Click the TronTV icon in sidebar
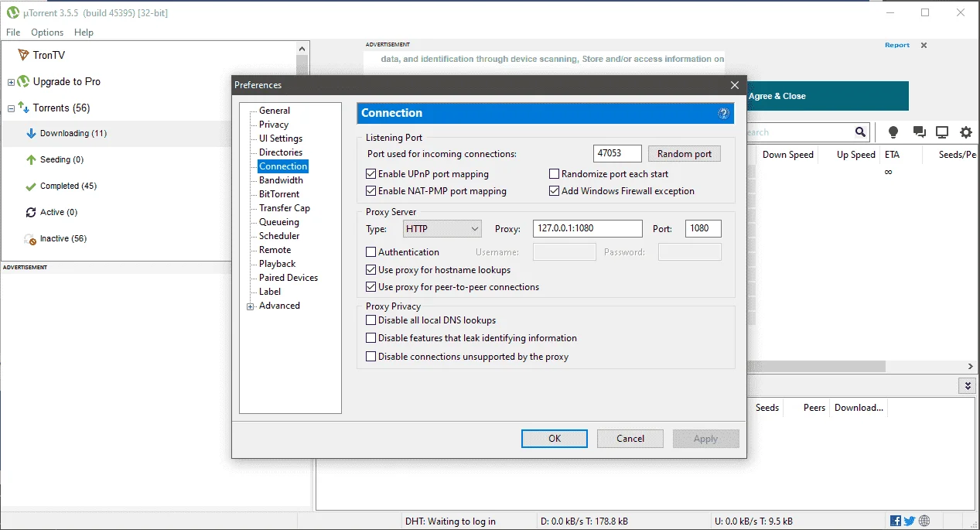 23,55
